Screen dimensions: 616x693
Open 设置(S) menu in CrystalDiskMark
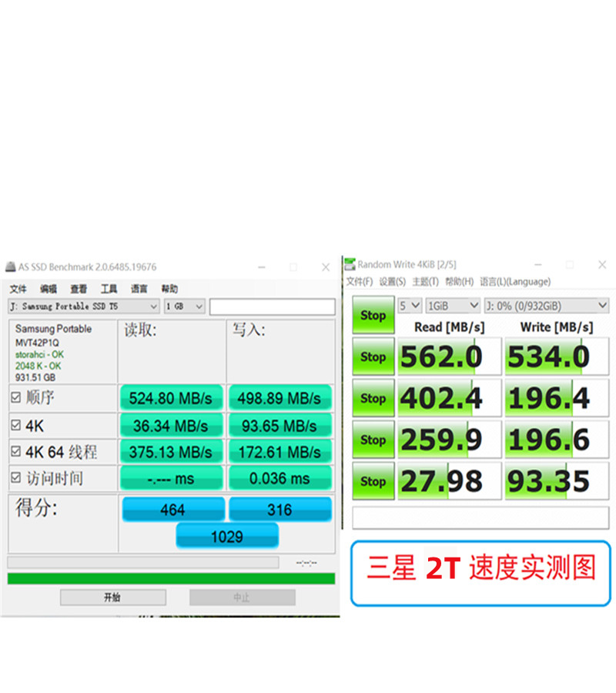point(393,282)
